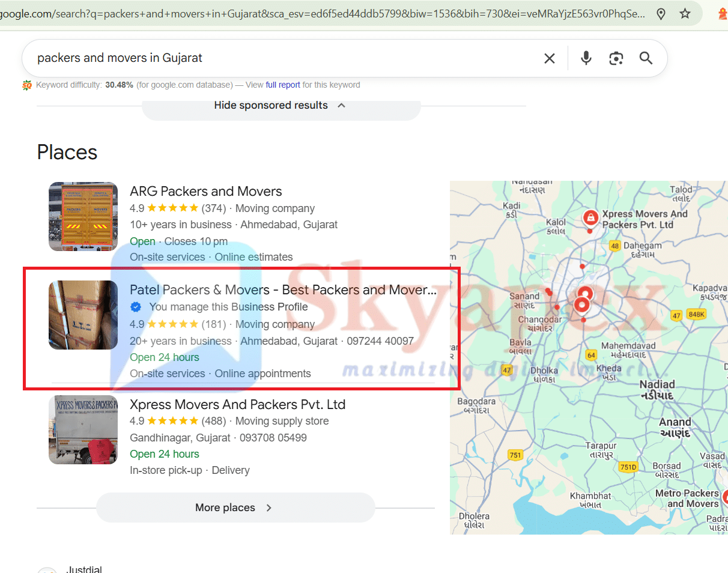Viewport: 728px width, 573px height.
Task: Click the verified badge on Patel Packers
Action: (x=136, y=307)
